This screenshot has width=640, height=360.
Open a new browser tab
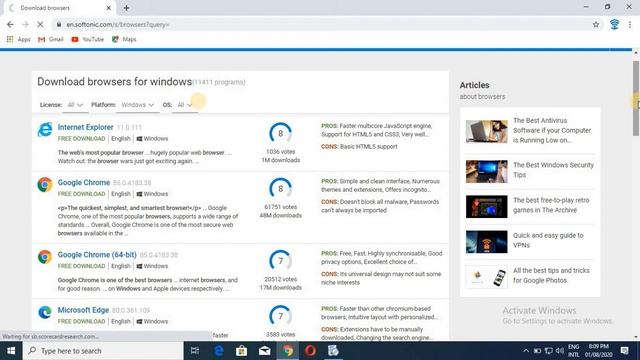coord(126,8)
